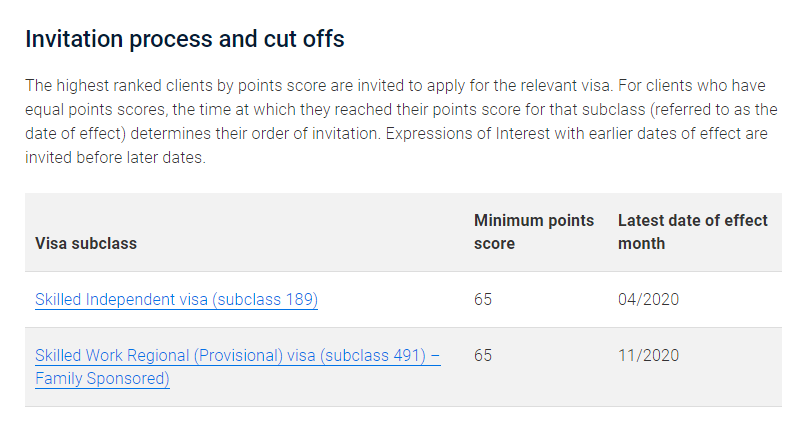Click the text "invited before later dates."
This screenshot has width=804, height=431.
pos(115,158)
